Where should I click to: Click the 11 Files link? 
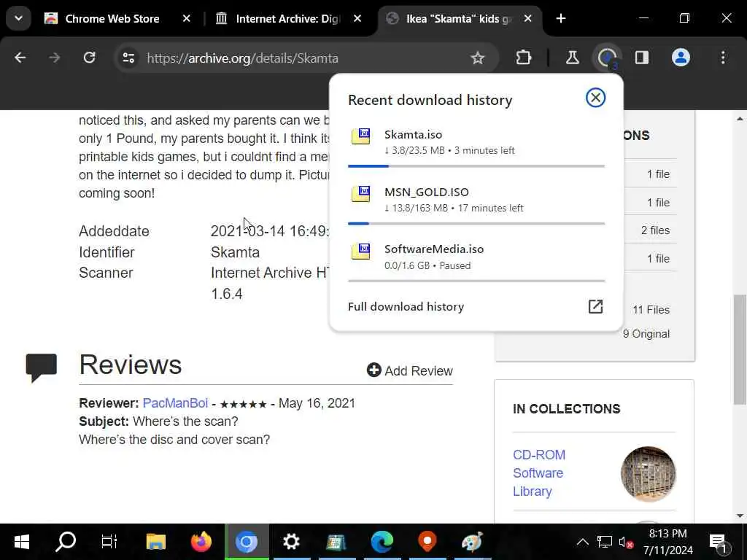[x=651, y=309]
